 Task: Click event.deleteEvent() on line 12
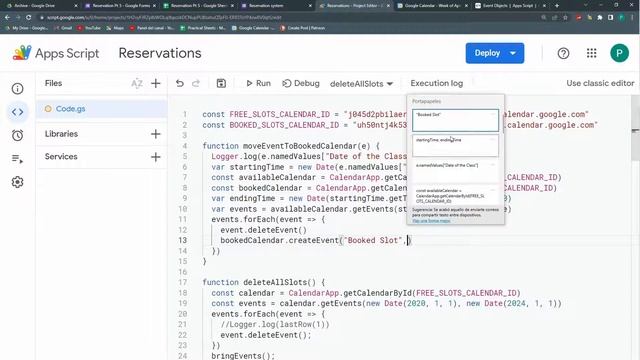263,230
